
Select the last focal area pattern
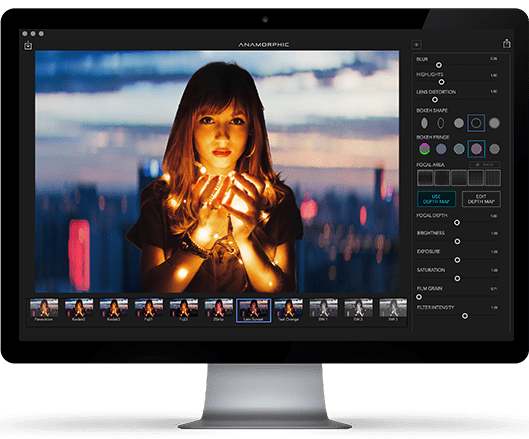pyautogui.click(x=493, y=178)
